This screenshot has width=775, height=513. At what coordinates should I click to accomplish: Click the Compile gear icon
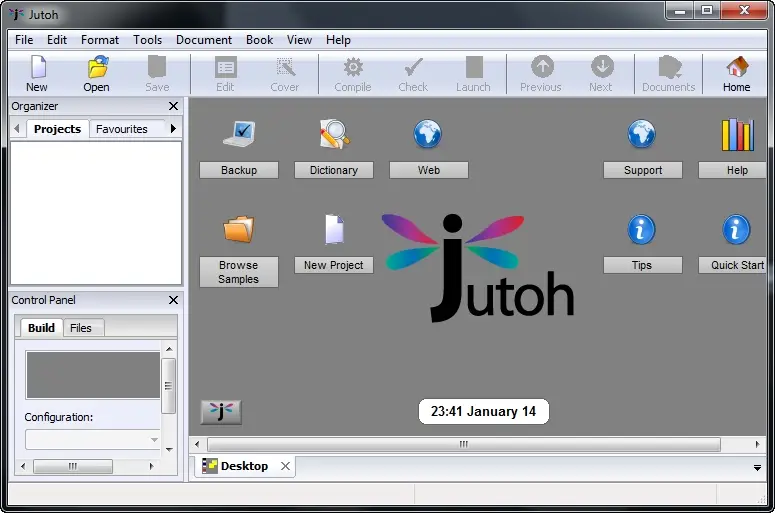(x=353, y=67)
